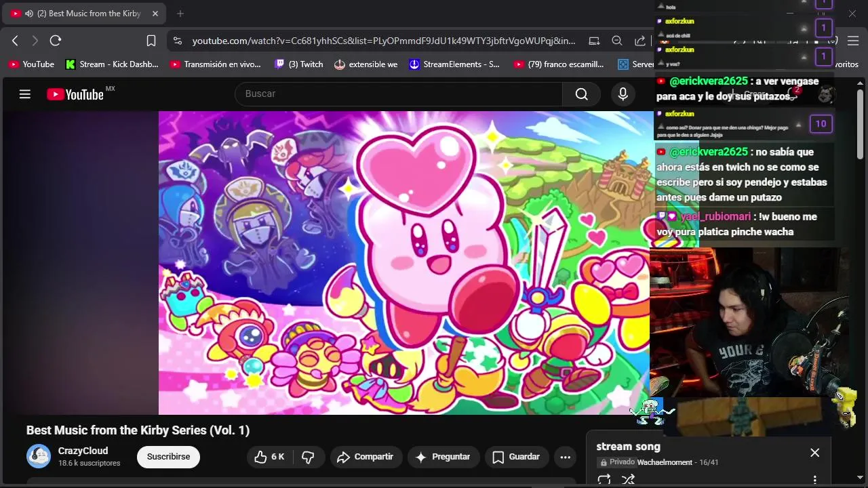Click the Privado privacy badge
Screen dimensions: 868x488
click(617, 462)
